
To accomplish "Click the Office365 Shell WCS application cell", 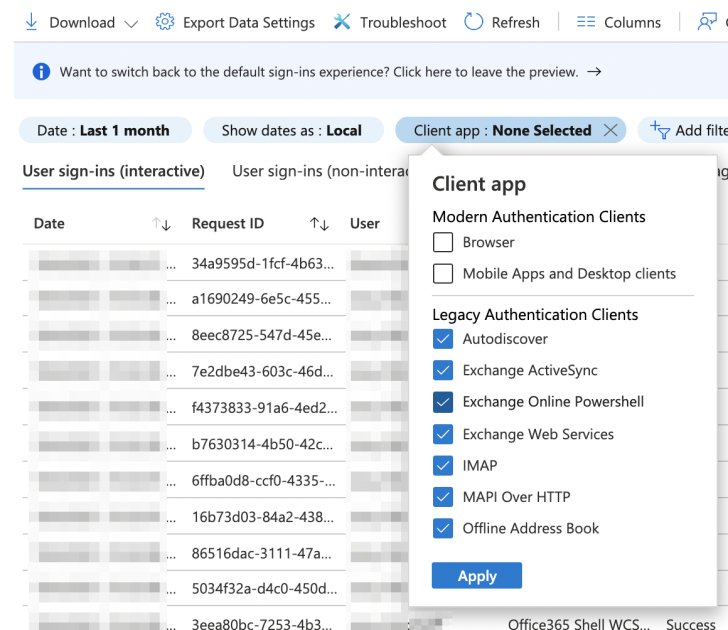I will click(x=578, y=624).
